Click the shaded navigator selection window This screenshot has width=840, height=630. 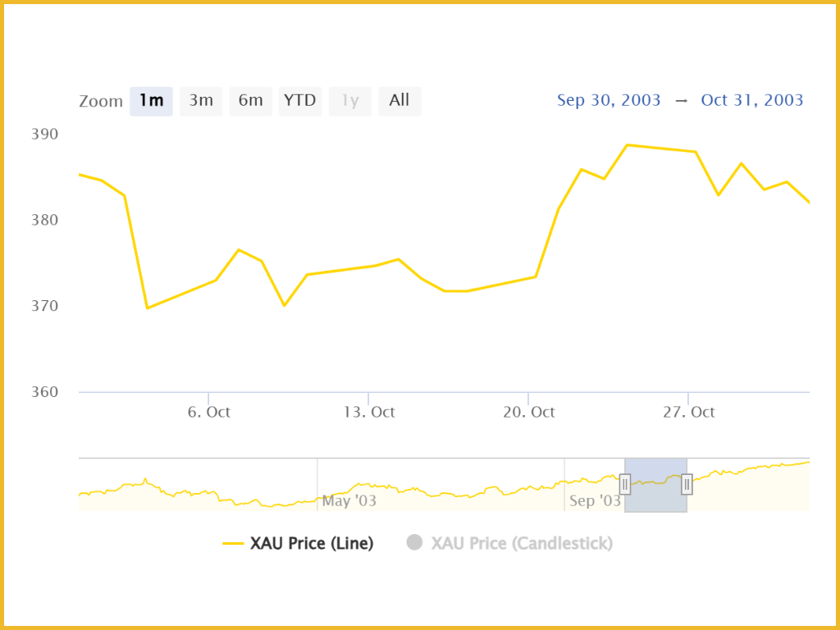point(655,485)
